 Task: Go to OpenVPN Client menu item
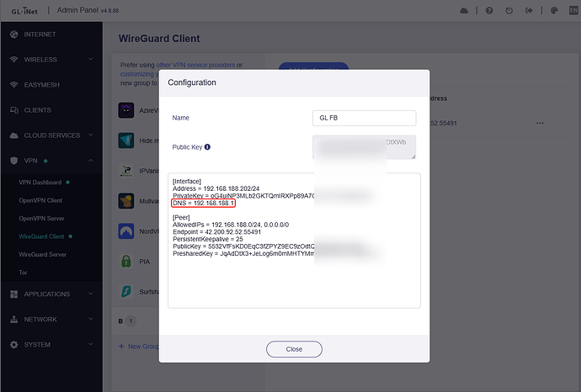(x=41, y=200)
